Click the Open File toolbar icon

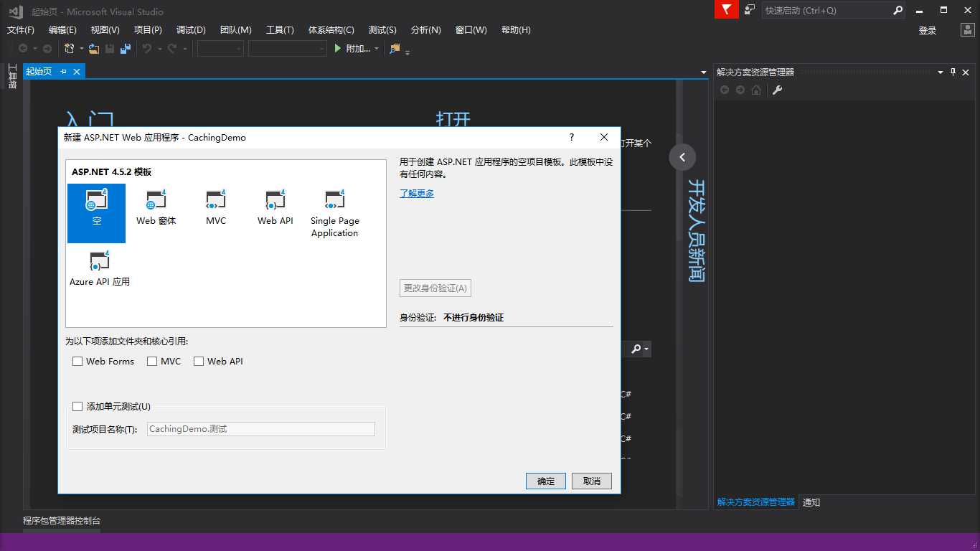94,49
